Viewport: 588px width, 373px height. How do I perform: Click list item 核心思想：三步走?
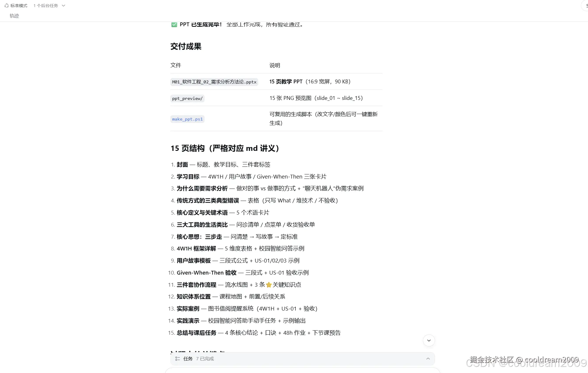click(x=237, y=237)
